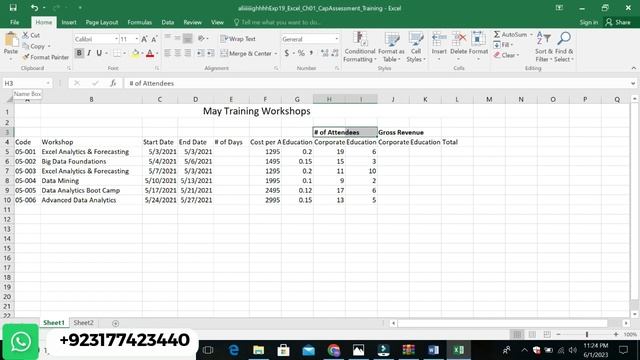Open the font name Calibri dropdown
Image resolution: width=640 pixels, height=360 pixels.
[x=116, y=39]
